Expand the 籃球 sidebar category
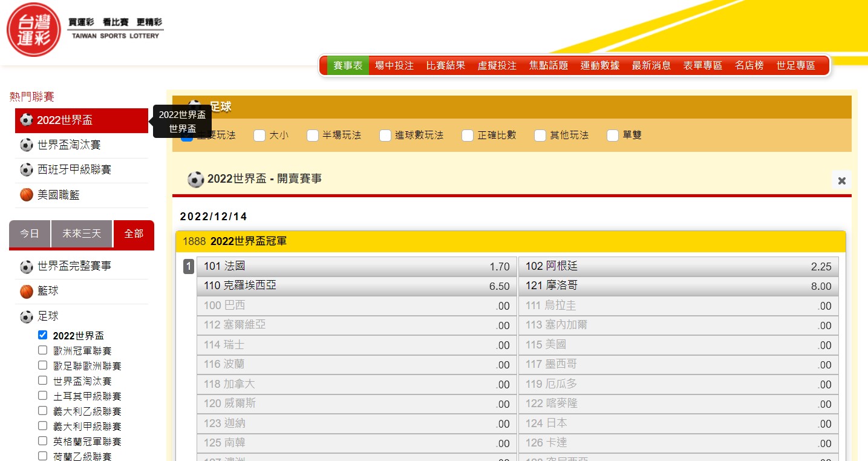This screenshot has height=461, width=868. 48,292
